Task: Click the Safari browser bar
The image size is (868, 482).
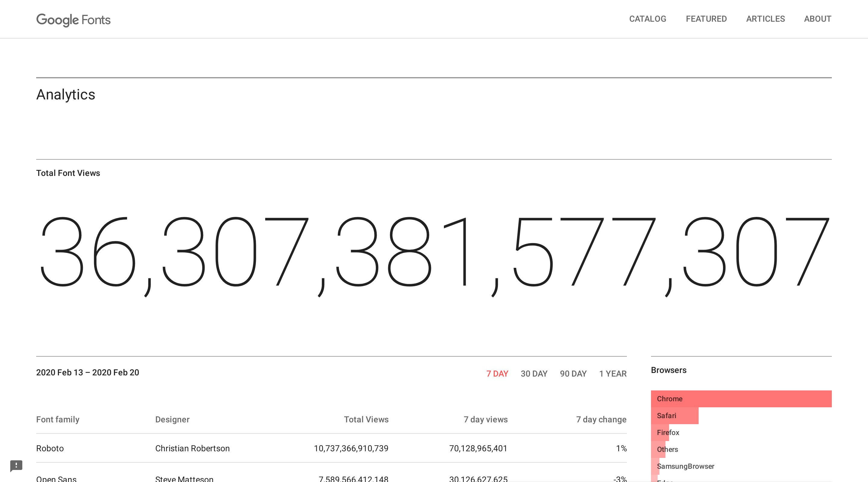Action: [x=674, y=416]
